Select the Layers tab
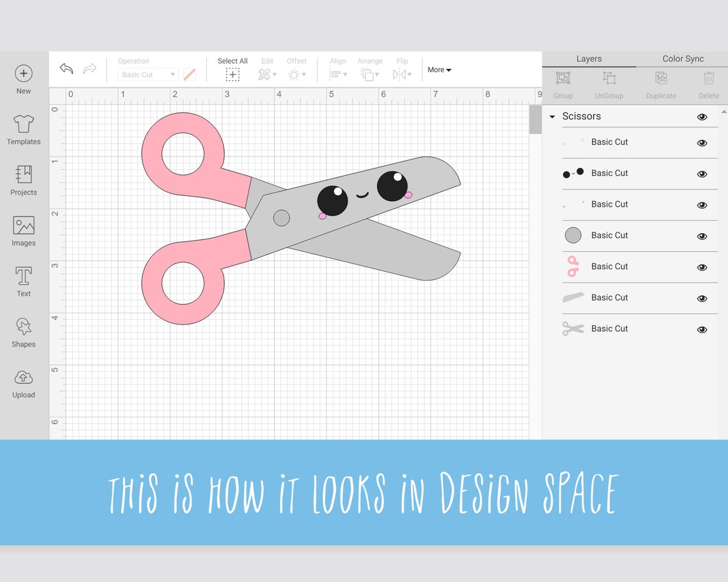The height and width of the screenshot is (582, 728). [589, 59]
